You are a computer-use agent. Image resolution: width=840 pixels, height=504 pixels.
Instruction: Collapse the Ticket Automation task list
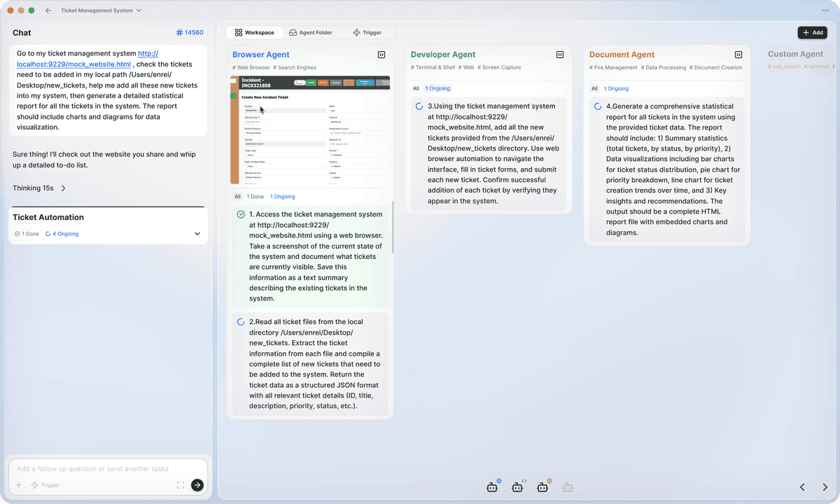pos(197,233)
